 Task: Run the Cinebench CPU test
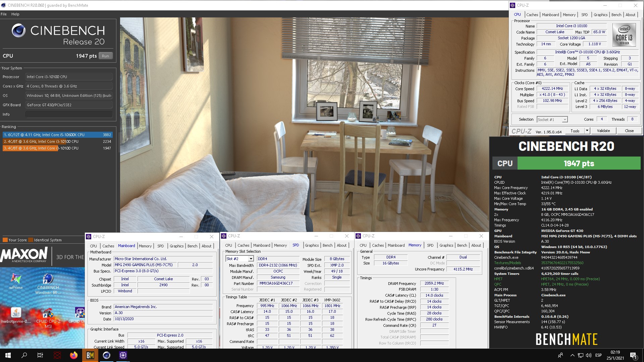pos(105,56)
